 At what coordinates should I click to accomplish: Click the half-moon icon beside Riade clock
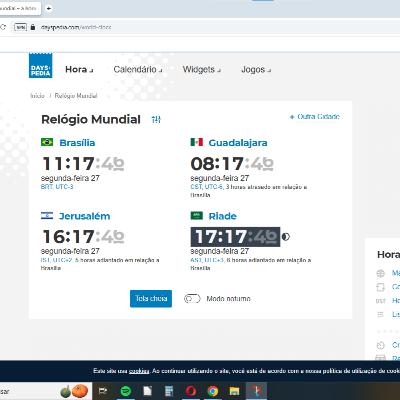[x=286, y=237]
